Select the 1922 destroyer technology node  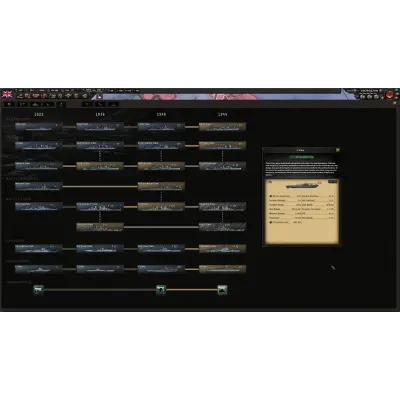39,127
